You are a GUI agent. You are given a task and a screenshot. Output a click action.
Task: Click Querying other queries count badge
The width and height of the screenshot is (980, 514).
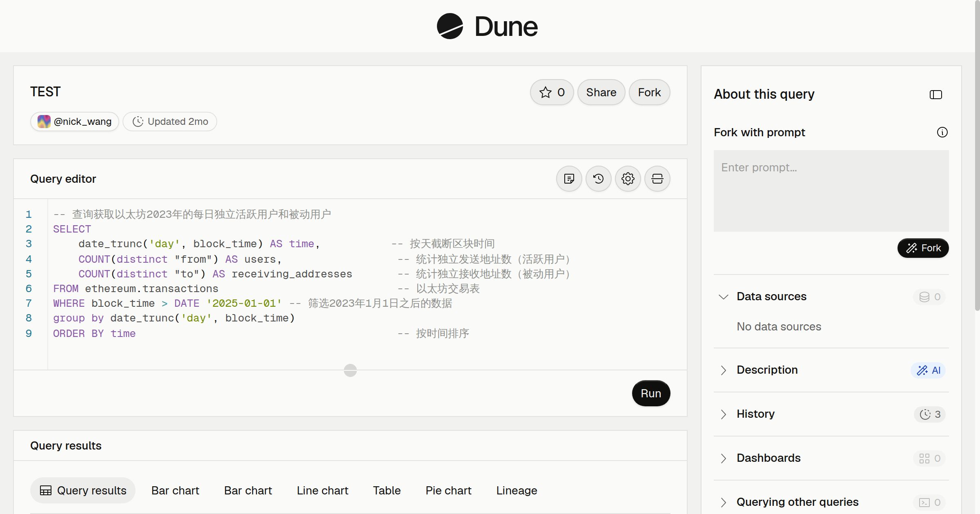pos(929,502)
